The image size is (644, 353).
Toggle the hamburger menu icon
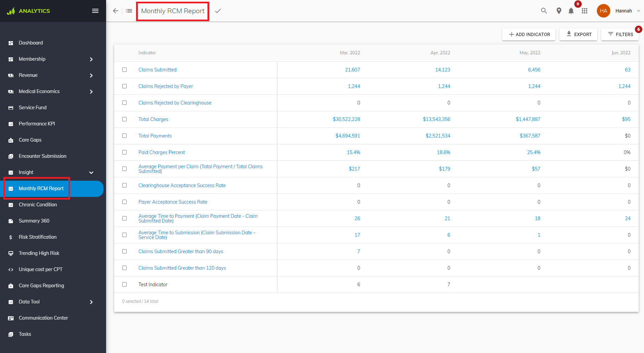95,11
